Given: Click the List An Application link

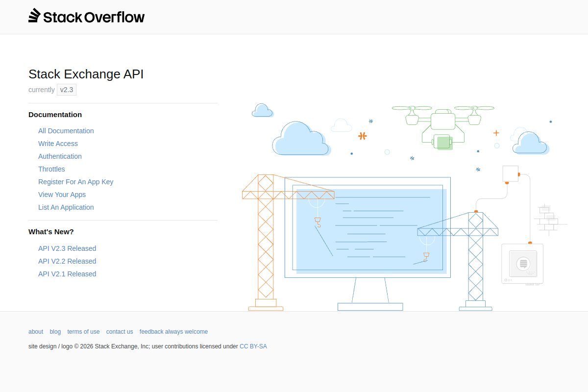Looking at the screenshot, I should pyautogui.click(x=66, y=207).
